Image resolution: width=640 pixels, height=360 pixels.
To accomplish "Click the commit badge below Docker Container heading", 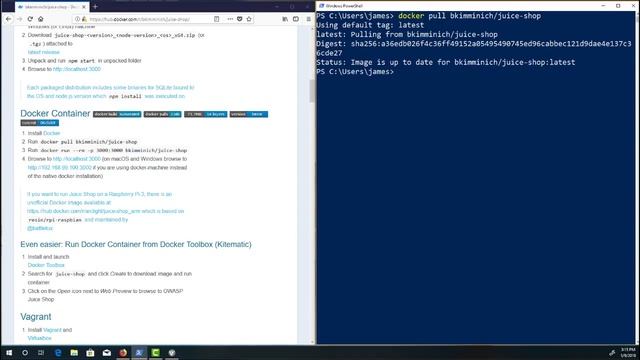I will [40, 122].
